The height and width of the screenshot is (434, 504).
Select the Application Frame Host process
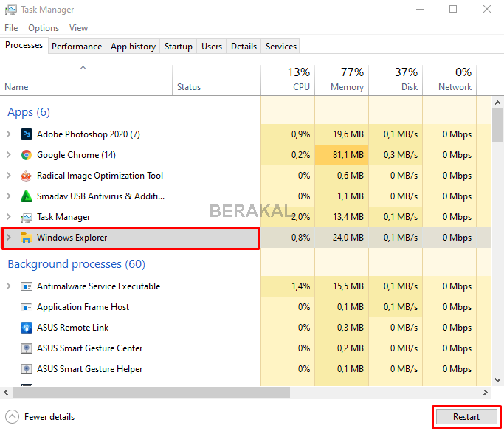point(246,307)
